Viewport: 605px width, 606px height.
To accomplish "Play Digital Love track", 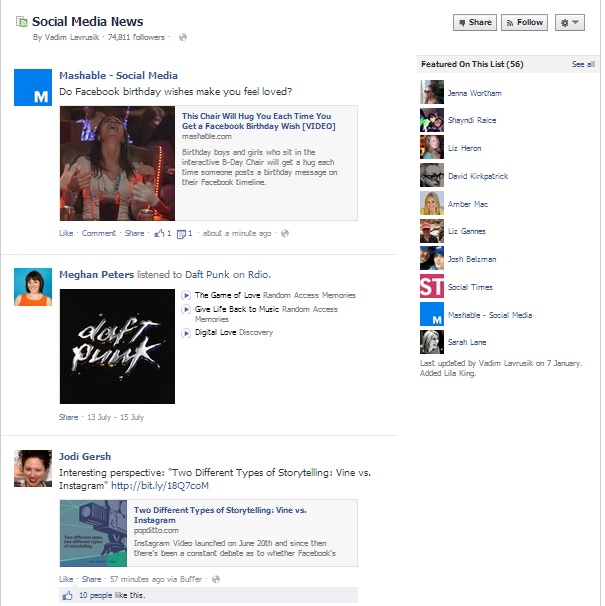I will pyautogui.click(x=186, y=333).
